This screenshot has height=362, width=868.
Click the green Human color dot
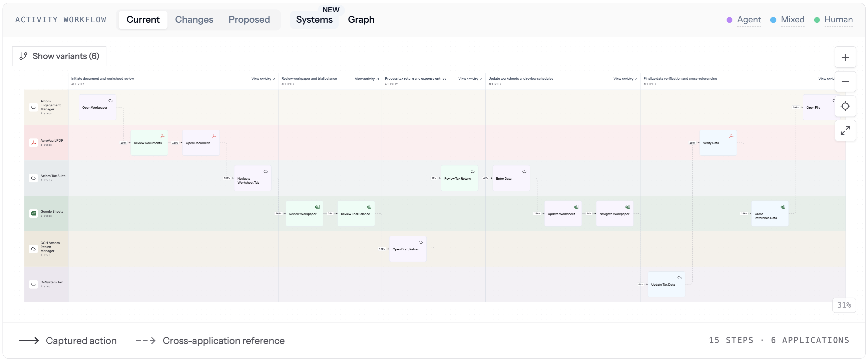pyautogui.click(x=817, y=20)
